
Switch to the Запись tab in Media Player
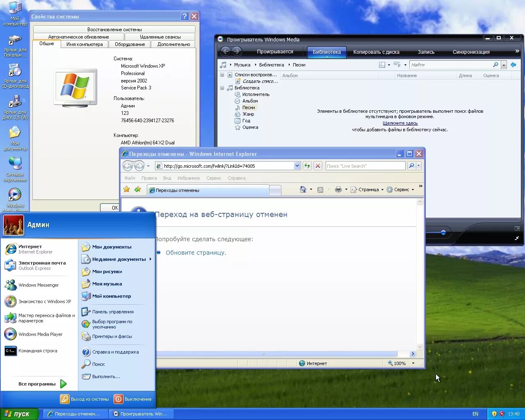pos(426,52)
